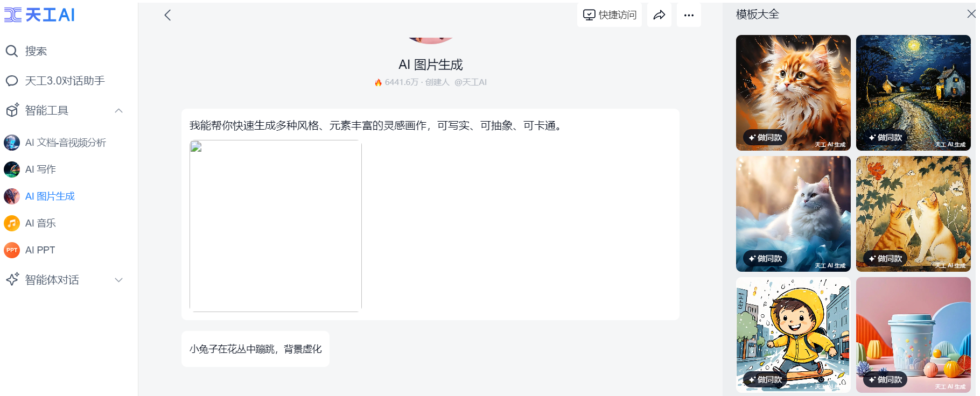The image size is (980, 396).
Task: Click the 智能工具 cube icon
Action: pos(12,110)
